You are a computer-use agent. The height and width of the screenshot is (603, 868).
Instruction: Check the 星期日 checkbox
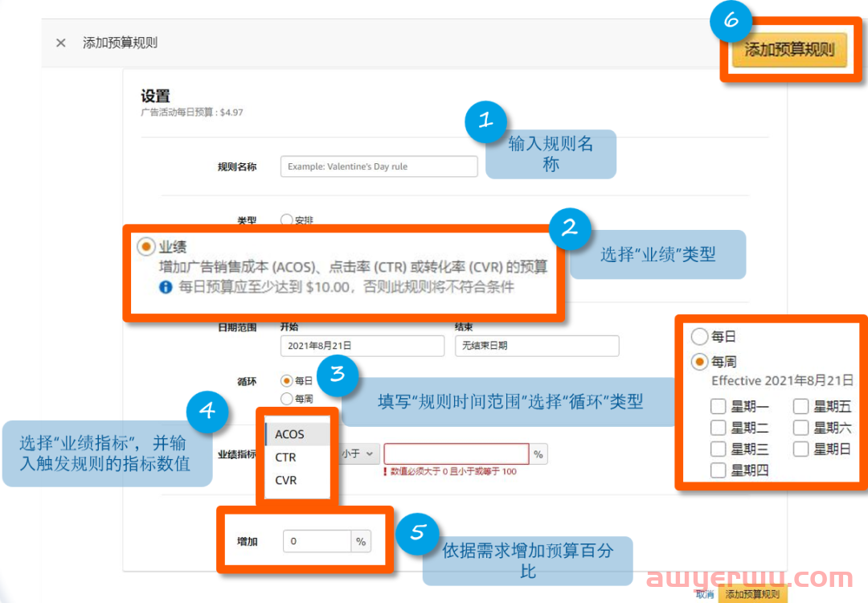[x=800, y=449]
